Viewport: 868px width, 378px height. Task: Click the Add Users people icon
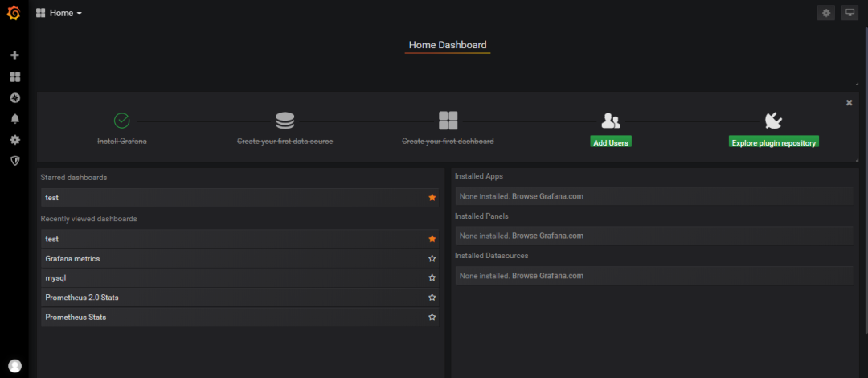pyautogui.click(x=611, y=121)
